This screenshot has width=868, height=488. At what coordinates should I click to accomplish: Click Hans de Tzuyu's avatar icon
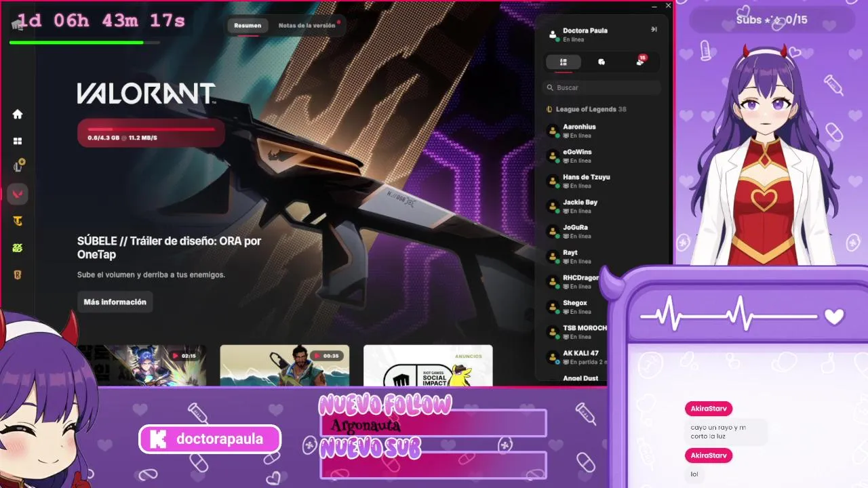553,181
